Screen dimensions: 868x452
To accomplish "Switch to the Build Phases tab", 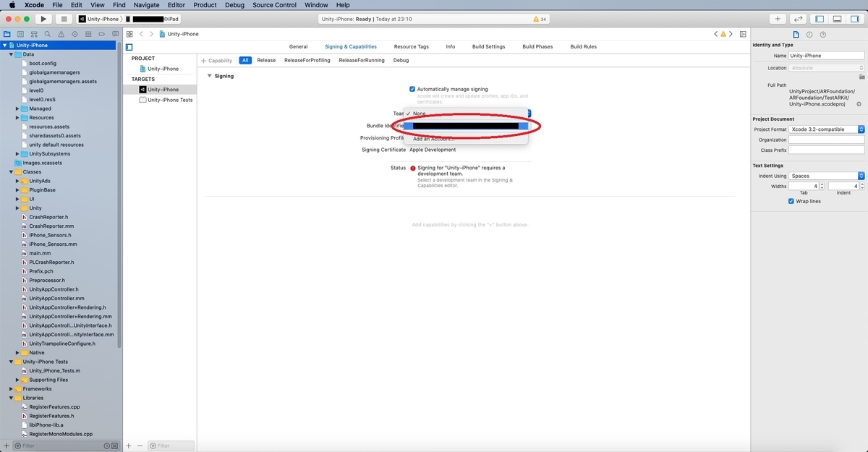I will coord(537,46).
